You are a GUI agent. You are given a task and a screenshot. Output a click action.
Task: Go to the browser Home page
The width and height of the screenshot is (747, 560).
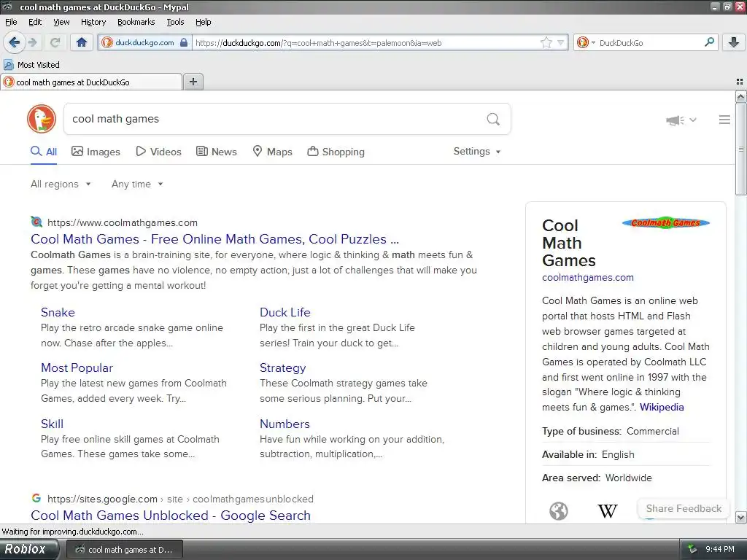tap(82, 42)
